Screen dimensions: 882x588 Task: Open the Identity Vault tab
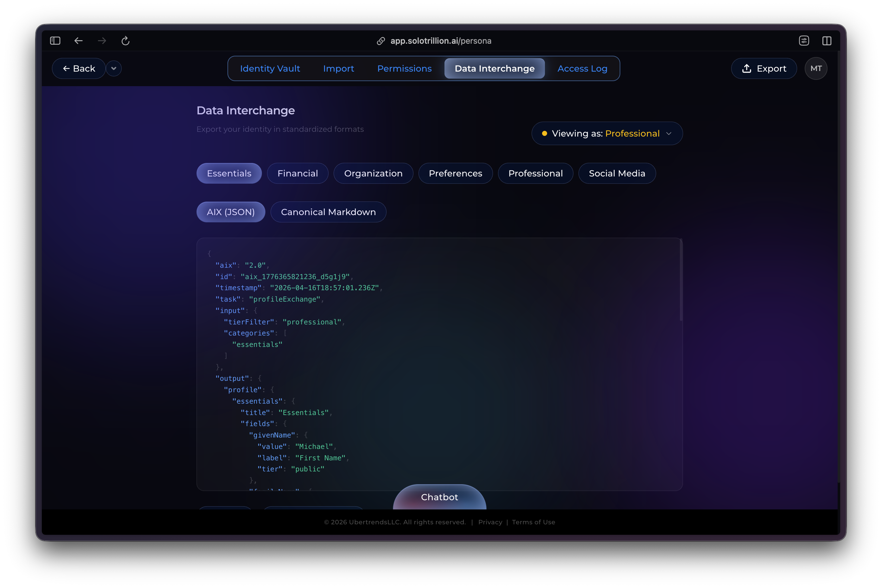[x=270, y=68]
